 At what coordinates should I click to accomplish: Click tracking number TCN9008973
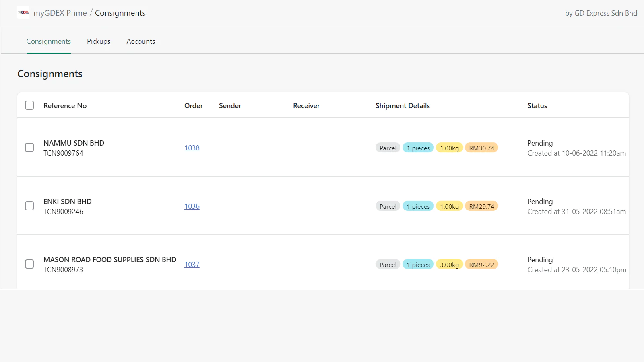coord(63,270)
